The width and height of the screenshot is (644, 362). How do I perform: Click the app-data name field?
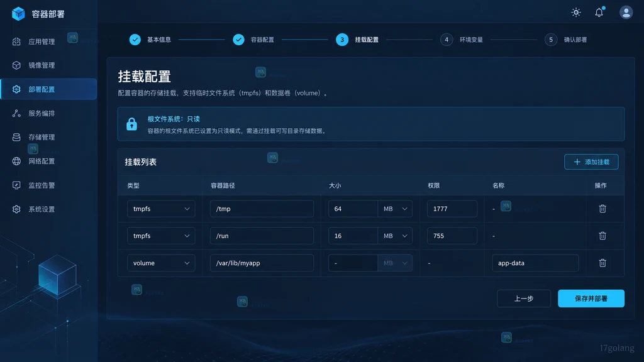pos(535,263)
